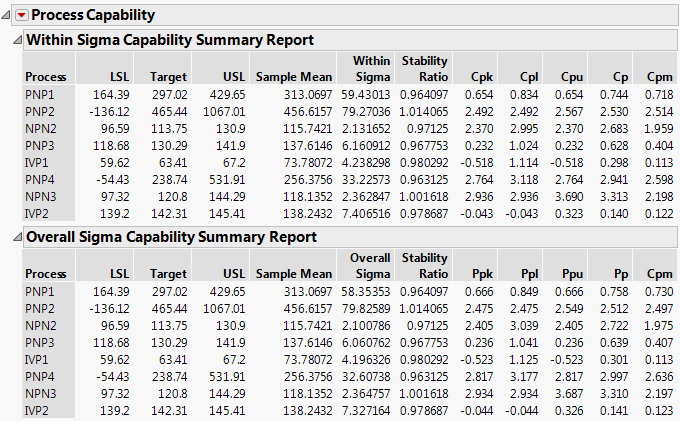Select the Overall Sigma column header
This screenshot has height=421, width=680.
(369, 266)
